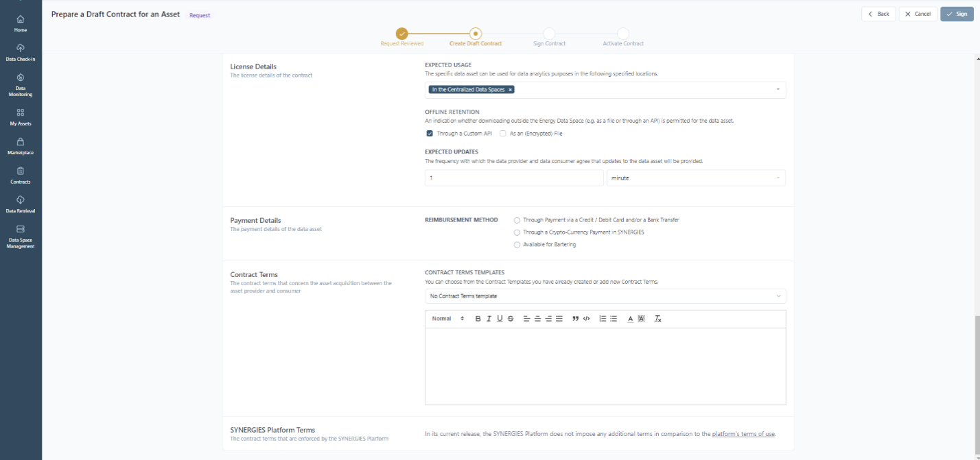Uncheck the Through a Custom API checkbox
The width and height of the screenshot is (980, 460).
pyautogui.click(x=430, y=134)
